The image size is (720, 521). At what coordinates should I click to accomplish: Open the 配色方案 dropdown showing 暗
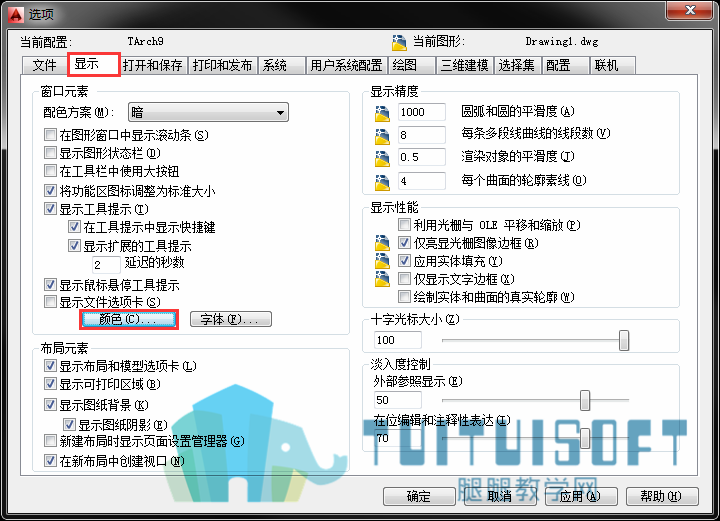[x=208, y=112]
